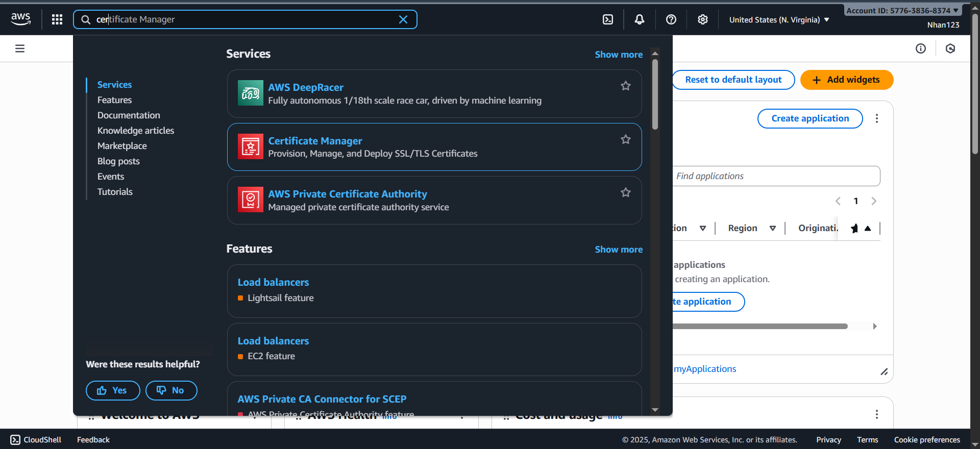Click the CloudShell icon in footer

point(15,440)
